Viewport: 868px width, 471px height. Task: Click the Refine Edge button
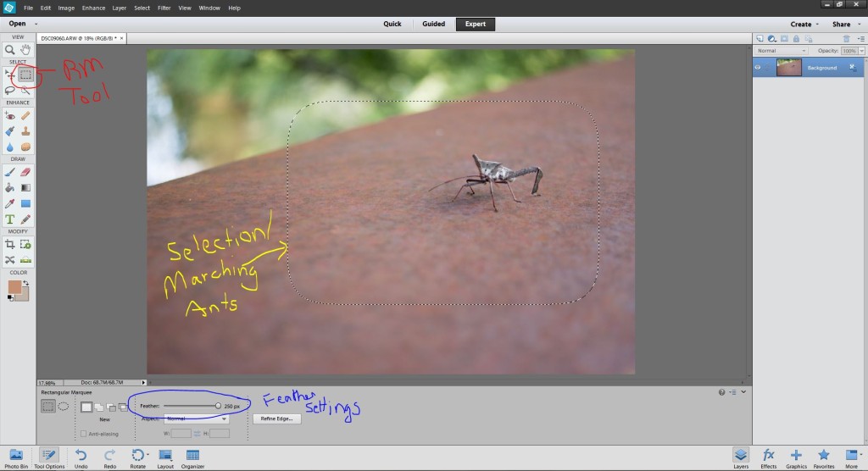[276, 418]
